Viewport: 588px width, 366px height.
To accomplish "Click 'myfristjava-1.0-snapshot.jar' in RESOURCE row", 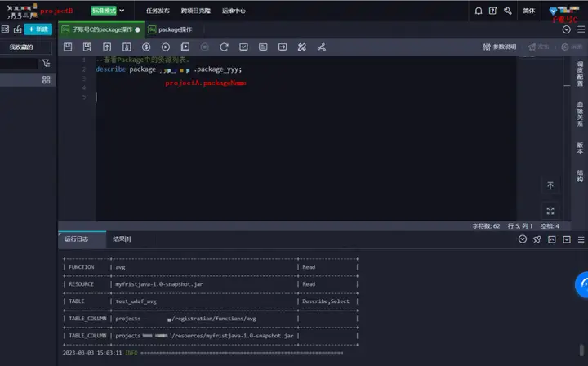I will 159,284.
